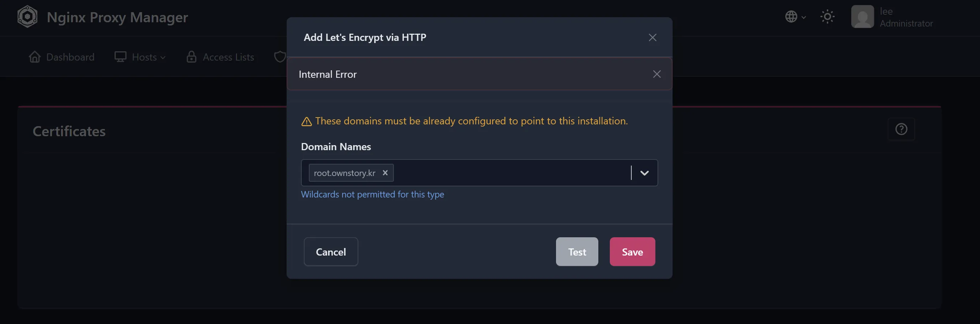Expand the Hosts navigation menu
This screenshot has width=980, height=324.
[163, 57]
